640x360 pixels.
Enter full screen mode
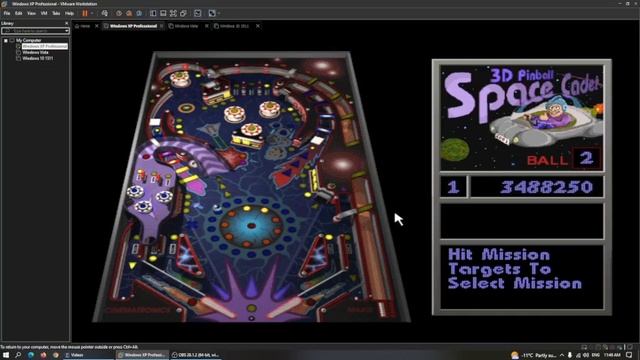(173, 13)
